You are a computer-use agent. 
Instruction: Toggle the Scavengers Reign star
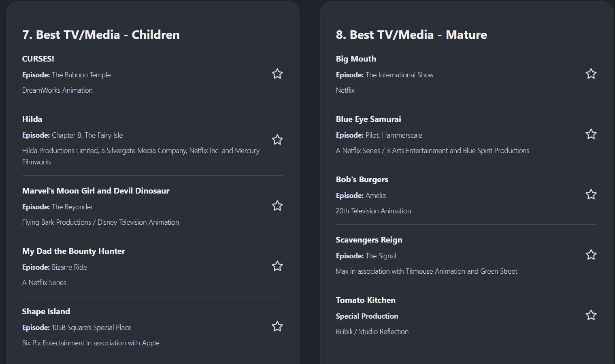point(591,255)
